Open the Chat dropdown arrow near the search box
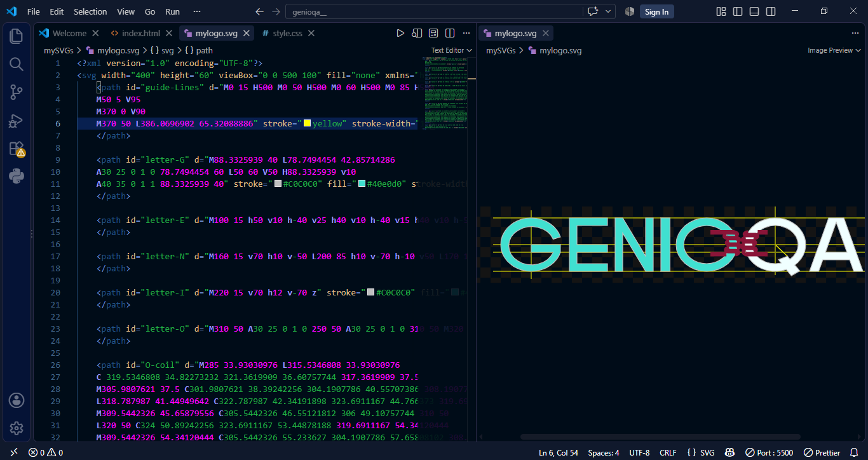Screen dimensions: 868x460 (609, 11)
